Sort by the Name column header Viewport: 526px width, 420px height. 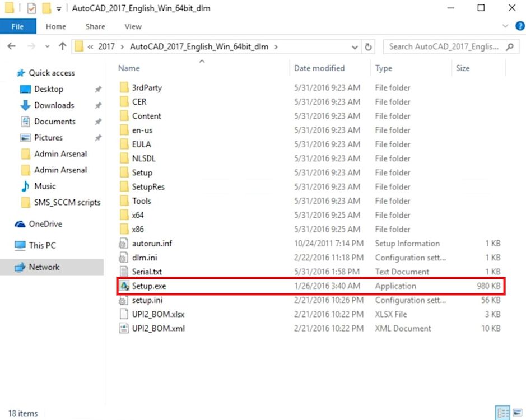pos(128,68)
